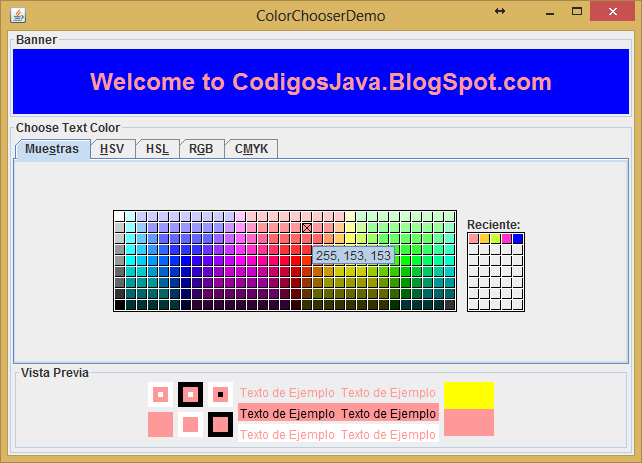The image size is (642, 463).
Task: Open the Java window system menu icon
Action: [18, 15]
